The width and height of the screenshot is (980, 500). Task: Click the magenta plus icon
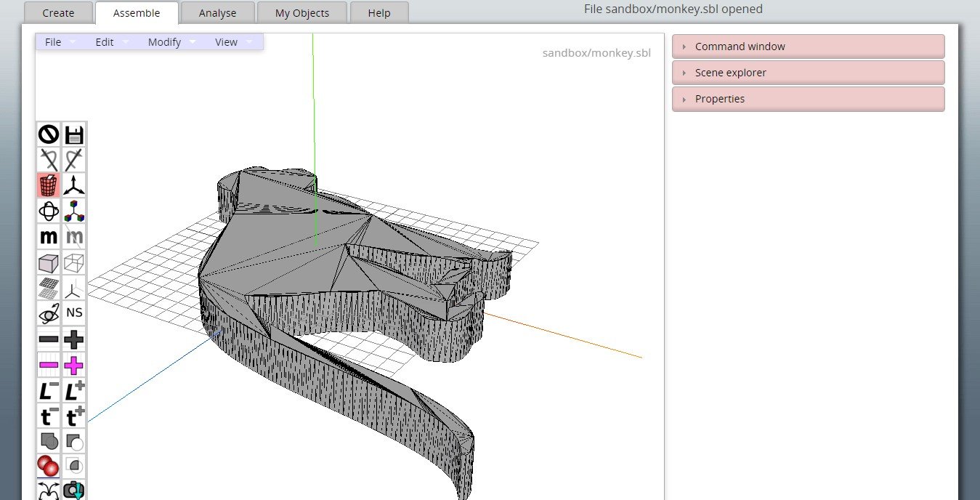pyautogui.click(x=74, y=365)
